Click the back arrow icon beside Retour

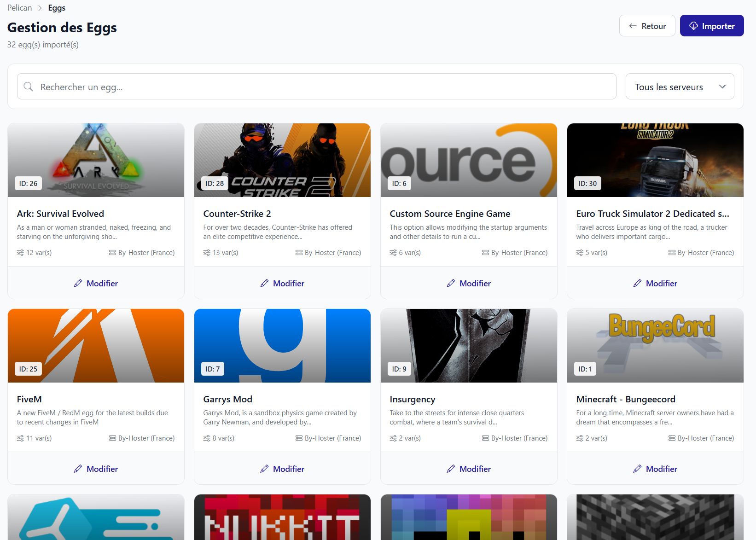(633, 26)
